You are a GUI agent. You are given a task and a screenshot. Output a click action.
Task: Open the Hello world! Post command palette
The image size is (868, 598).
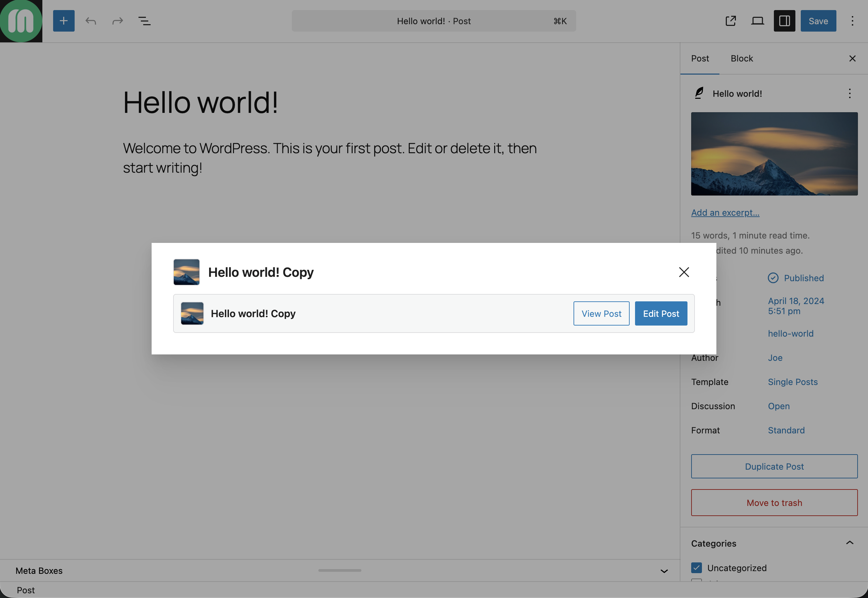point(434,21)
